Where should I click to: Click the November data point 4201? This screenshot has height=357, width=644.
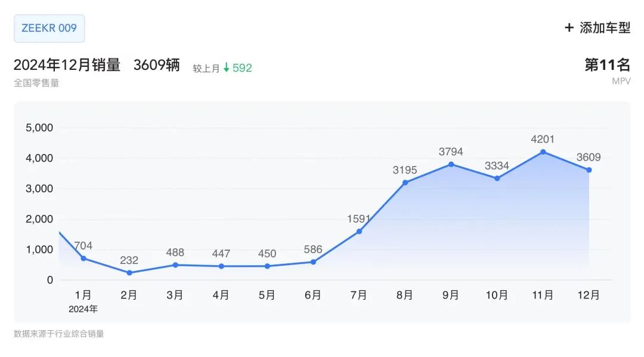pos(543,152)
